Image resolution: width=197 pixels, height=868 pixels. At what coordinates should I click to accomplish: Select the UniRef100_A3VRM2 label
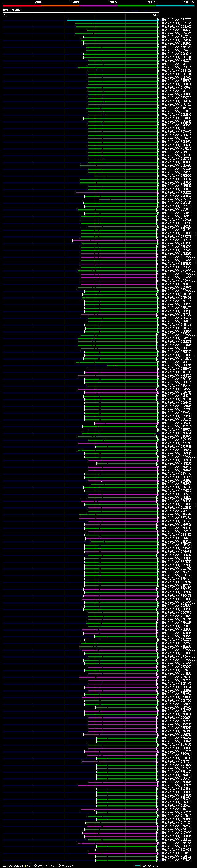click(x=177, y=40)
